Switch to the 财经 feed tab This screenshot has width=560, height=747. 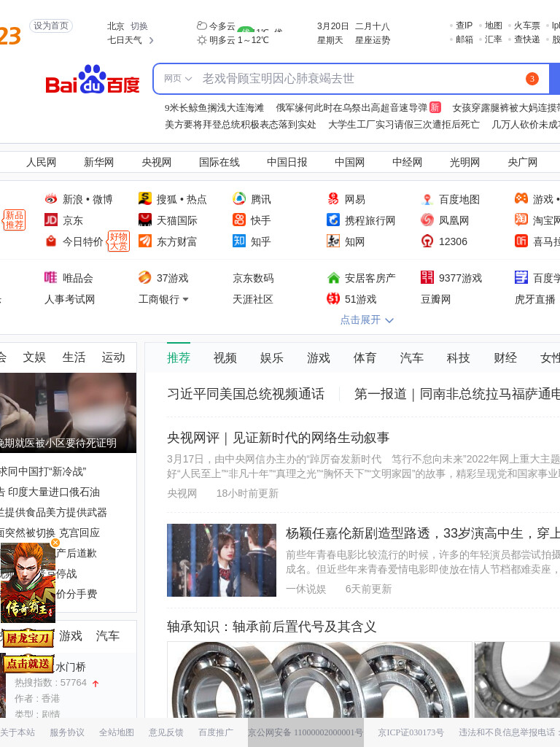click(x=505, y=357)
